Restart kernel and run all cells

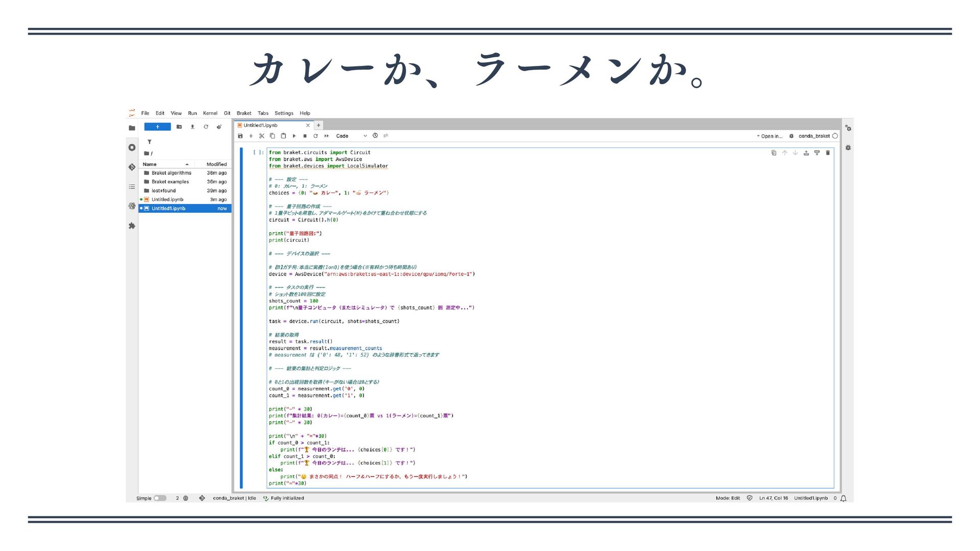[x=327, y=136]
